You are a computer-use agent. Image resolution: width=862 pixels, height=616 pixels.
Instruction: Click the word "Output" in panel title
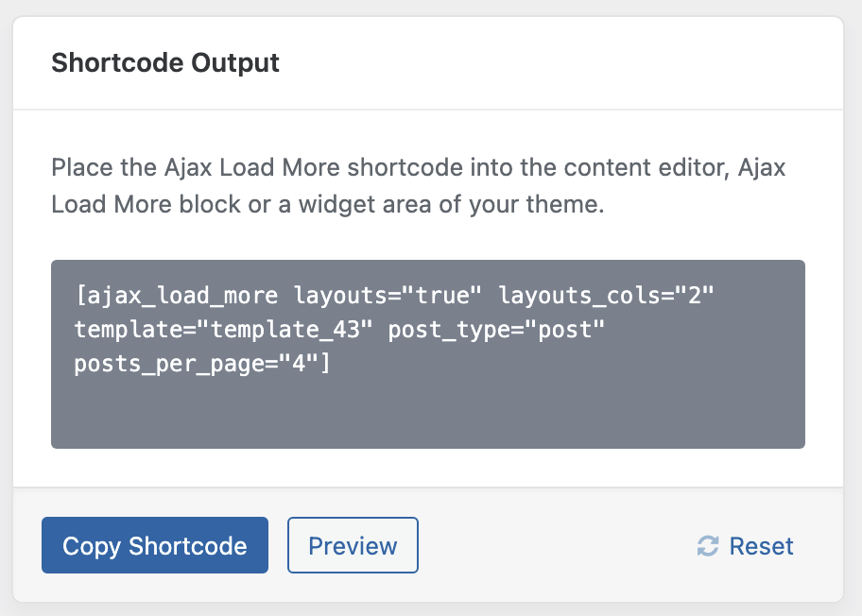coord(235,62)
